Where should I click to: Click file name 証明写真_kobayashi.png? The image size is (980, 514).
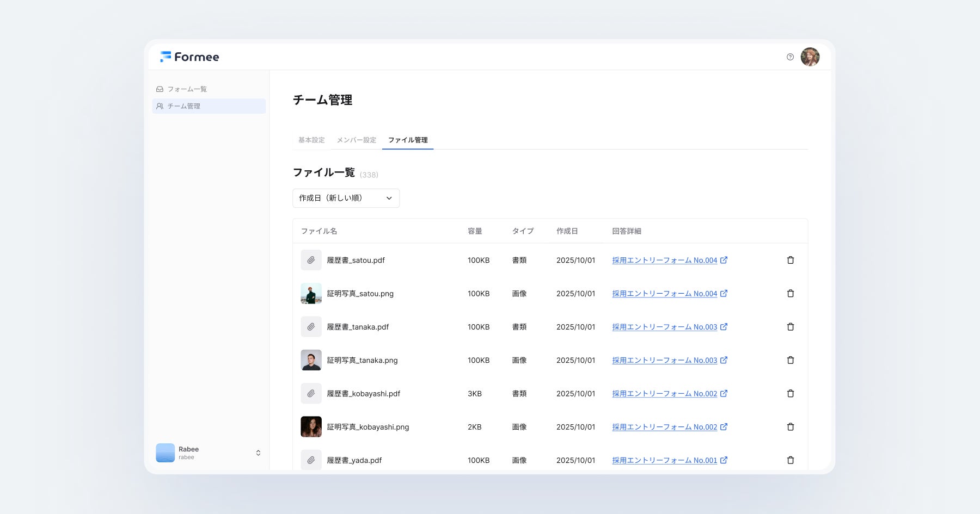point(367,427)
